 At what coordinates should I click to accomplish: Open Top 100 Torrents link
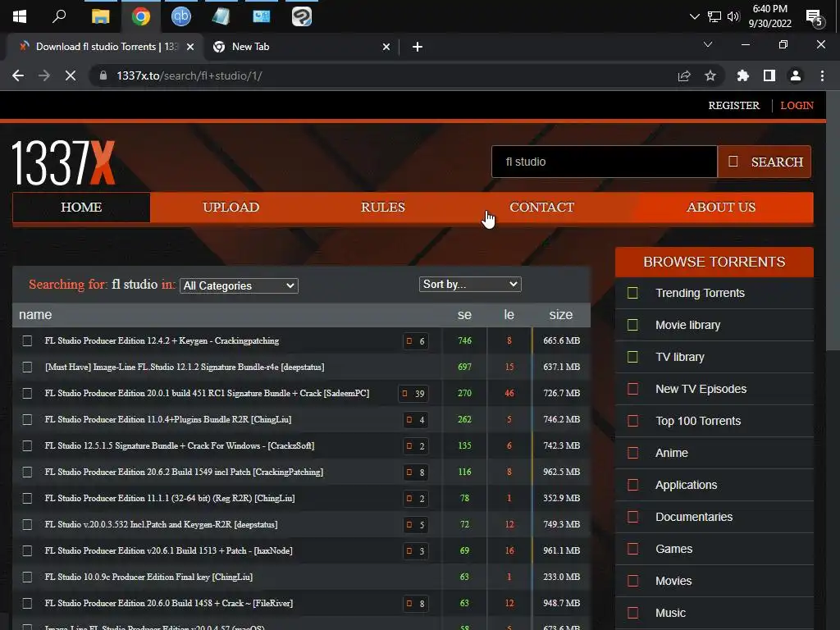coord(698,421)
